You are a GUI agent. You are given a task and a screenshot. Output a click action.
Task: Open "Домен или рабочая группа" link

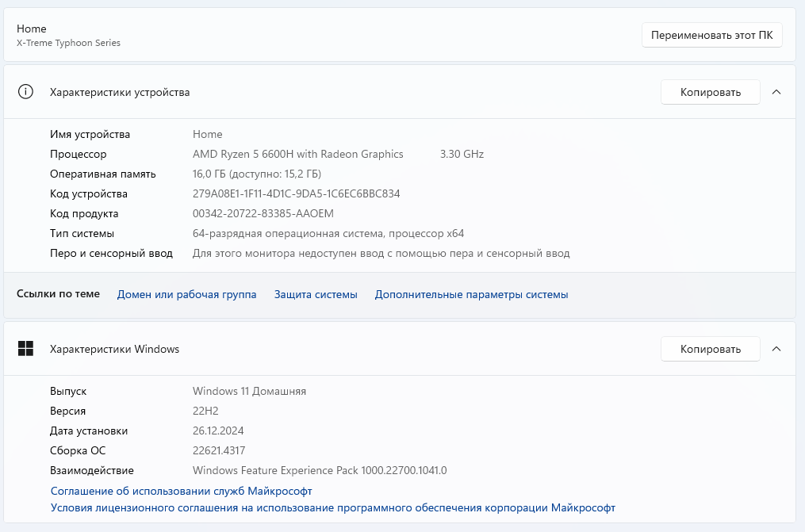point(186,294)
